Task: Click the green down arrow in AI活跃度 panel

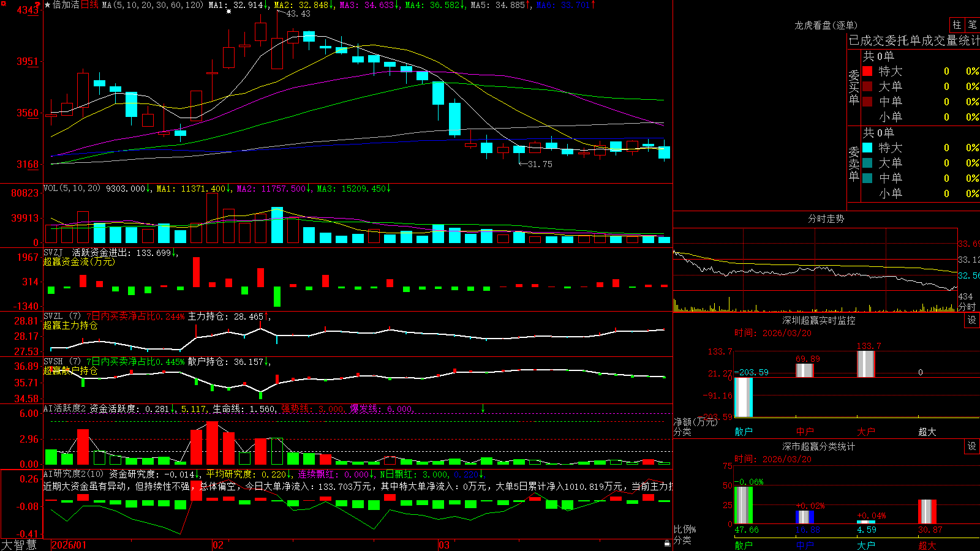Action: (x=483, y=408)
